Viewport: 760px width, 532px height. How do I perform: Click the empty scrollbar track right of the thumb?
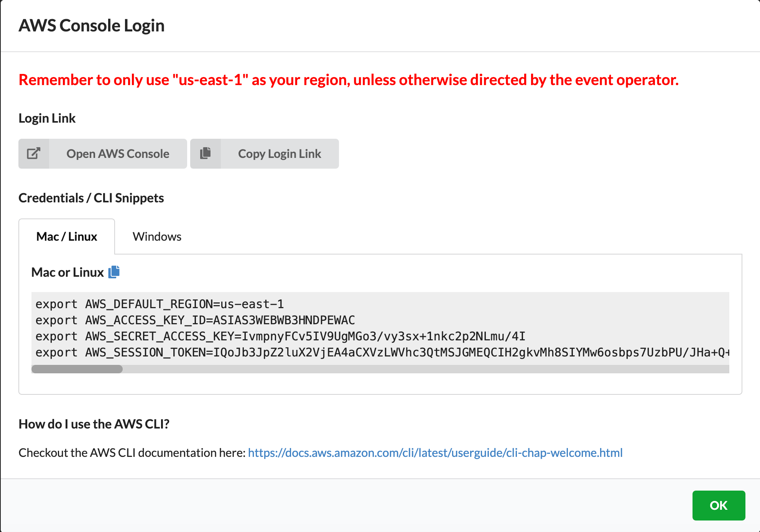[x=426, y=369]
